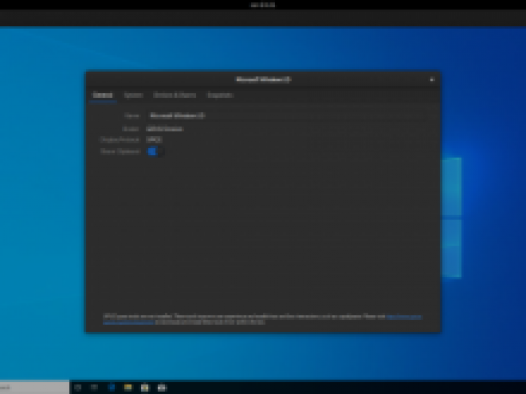This screenshot has height=394, width=526.
Task: Close the properties dialog
Action: click(x=432, y=79)
